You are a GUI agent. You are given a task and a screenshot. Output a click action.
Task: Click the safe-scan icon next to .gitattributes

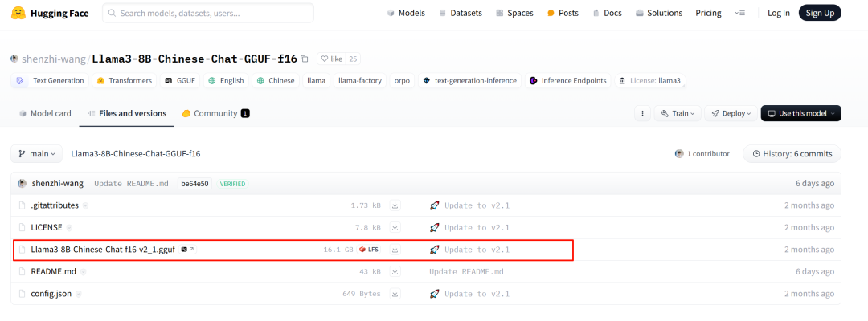coord(84,205)
